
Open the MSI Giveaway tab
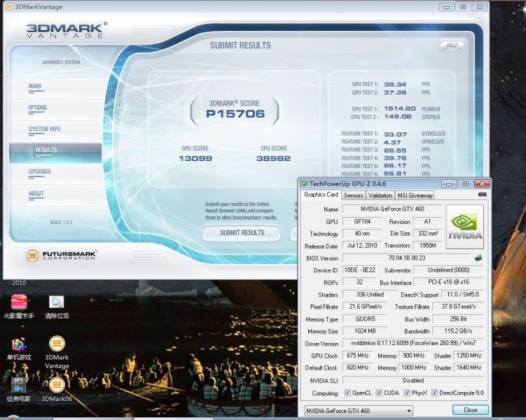(x=415, y=195)
